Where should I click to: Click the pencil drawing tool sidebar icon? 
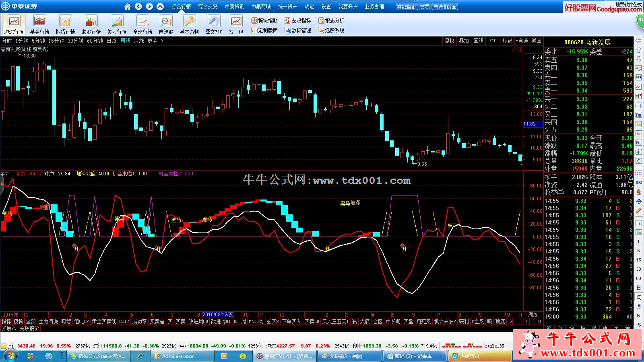(x=639, y=210)
